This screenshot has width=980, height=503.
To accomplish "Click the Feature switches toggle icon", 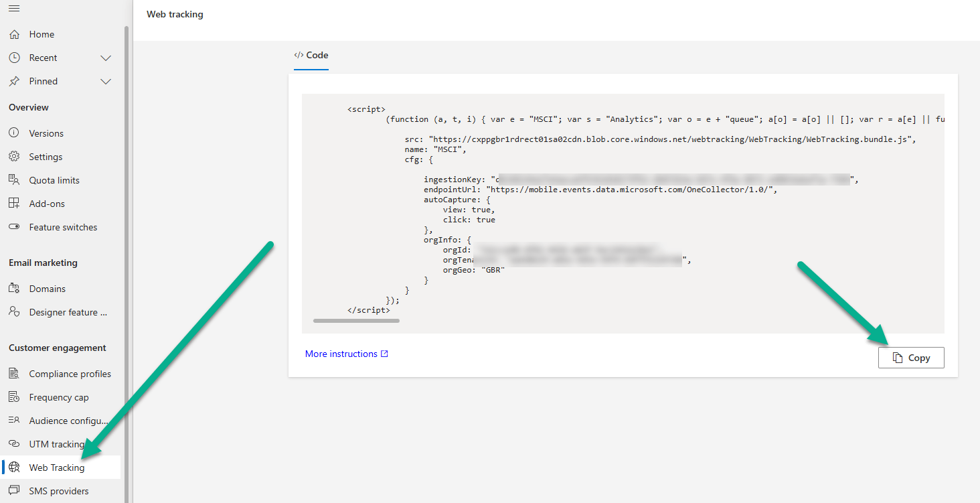I will pyautogui.click(x=14, y=227).
